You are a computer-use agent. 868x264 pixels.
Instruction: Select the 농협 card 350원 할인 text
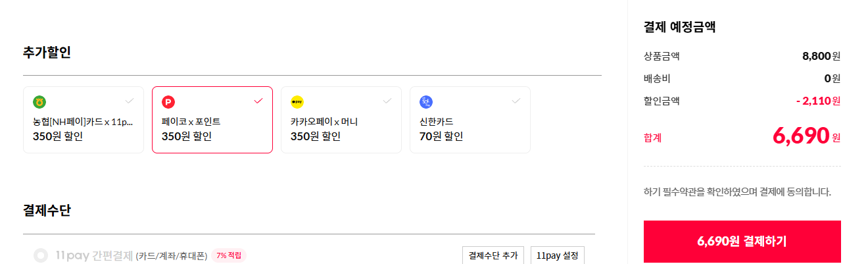click(58, 136)
